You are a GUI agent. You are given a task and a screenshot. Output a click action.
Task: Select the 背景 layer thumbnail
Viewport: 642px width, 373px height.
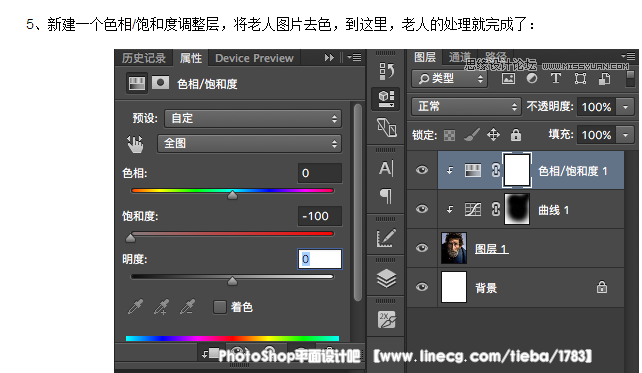click(x=454, y=287)
